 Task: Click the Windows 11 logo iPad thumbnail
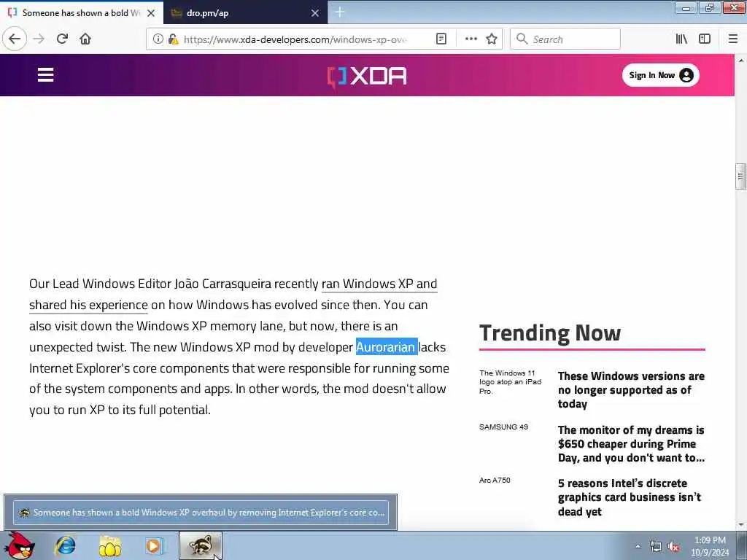click(x=510, y=382)
